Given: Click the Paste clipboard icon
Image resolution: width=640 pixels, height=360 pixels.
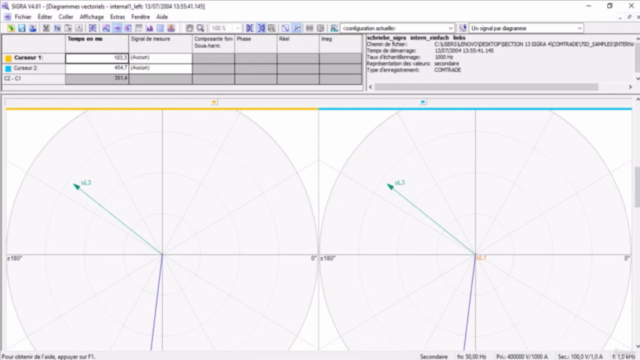Looking at the screenshot, I should [x=68, y=28].
